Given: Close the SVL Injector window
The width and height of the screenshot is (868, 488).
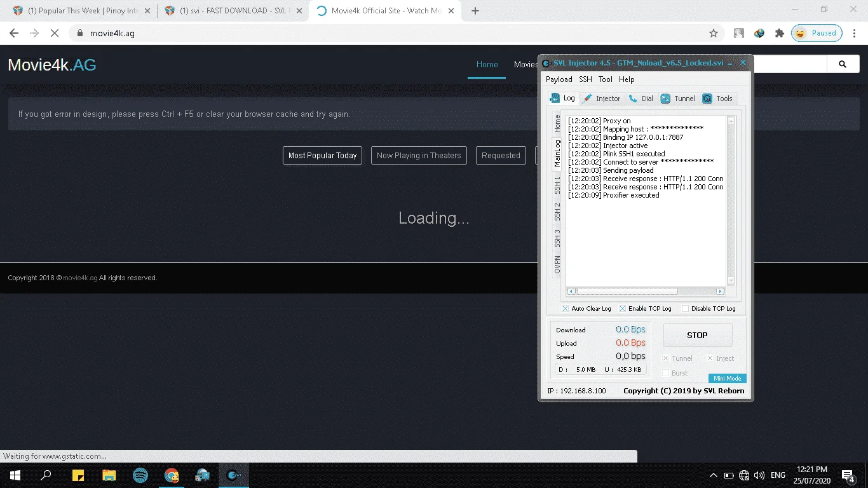Looking at the screenshot, I should coord(743,63).
